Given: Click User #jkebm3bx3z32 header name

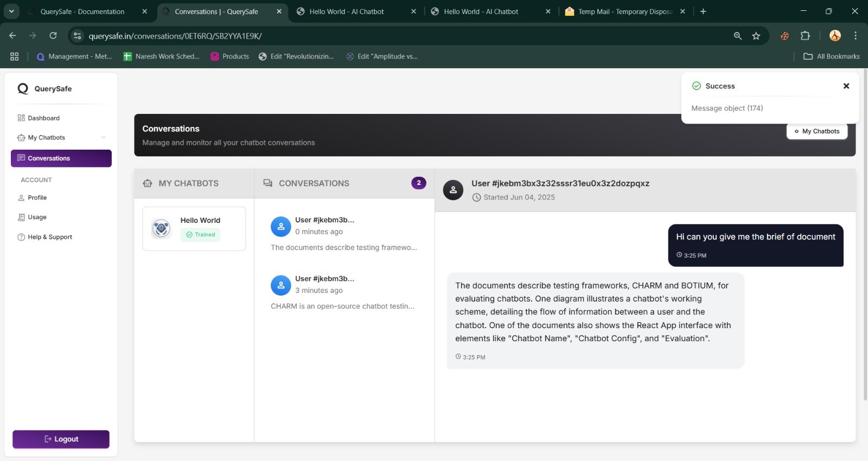Looking at the screenshot, I should pyautogui.click(x=560, y=183).
